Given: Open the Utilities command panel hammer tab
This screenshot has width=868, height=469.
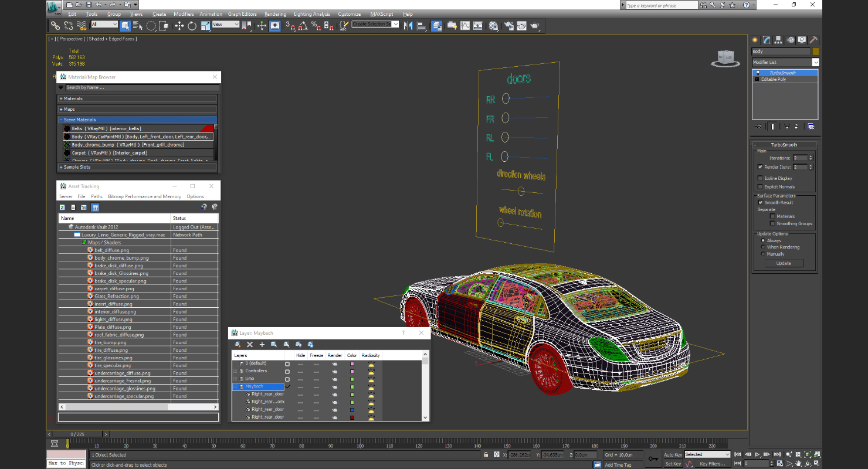Looking at the screenshot, I should [x=813, y=40].
